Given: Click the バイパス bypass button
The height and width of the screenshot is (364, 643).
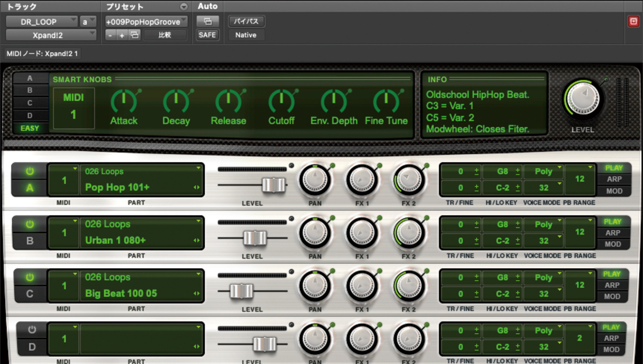Looking at the screenshot, I should pos(246,22).
